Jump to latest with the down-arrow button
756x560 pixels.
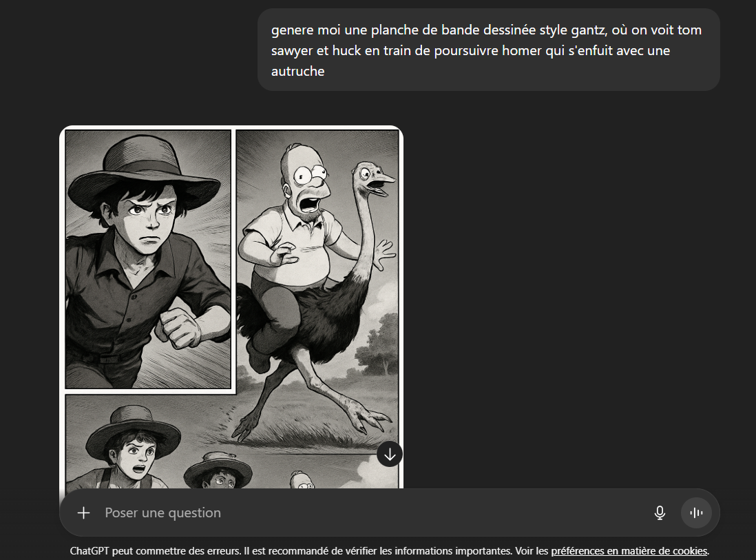[390, 455]
